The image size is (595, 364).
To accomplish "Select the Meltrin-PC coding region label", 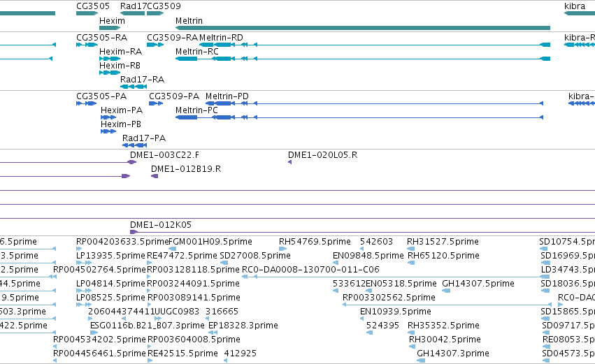I will [x=196, y=110].
